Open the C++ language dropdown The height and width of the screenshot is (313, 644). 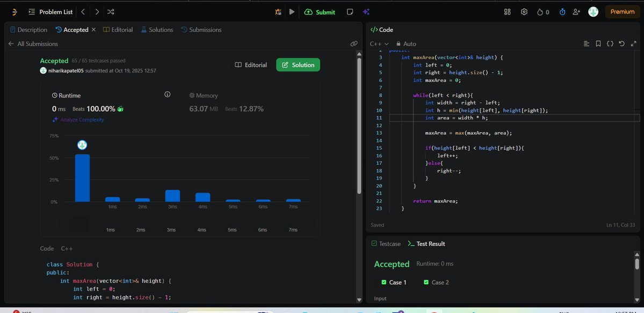[379, 43]
